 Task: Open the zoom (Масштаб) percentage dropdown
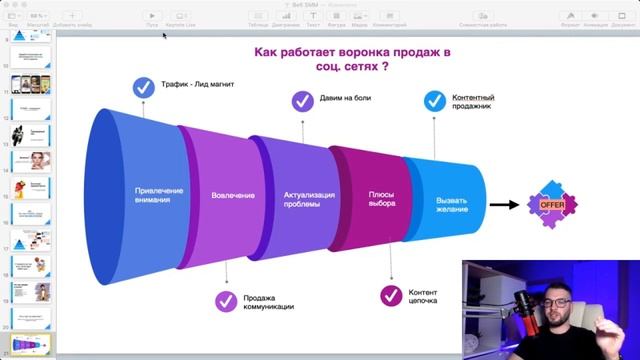[38, 16]
